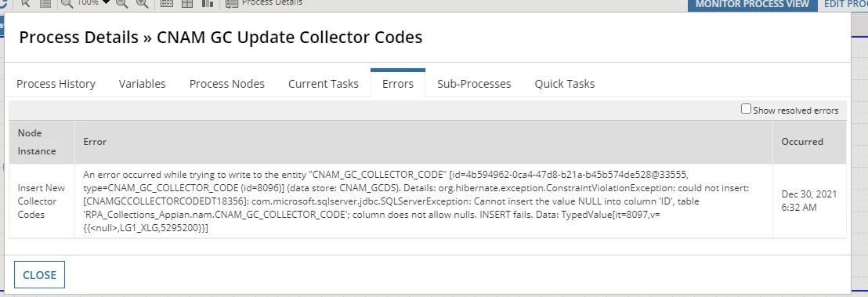Select the pointer arrow tool in toolbar
Screen dimensions: 868x297
point(26,3)
